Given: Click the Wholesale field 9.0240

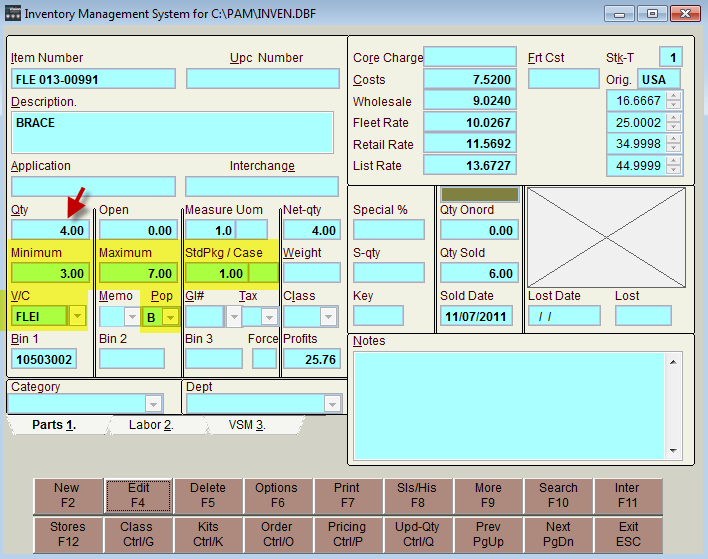Looking at the screenshot, I should 470,100.
